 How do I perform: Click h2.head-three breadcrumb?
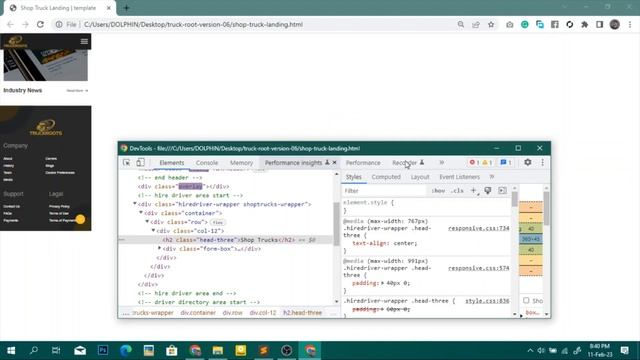[x=302, y=313]
